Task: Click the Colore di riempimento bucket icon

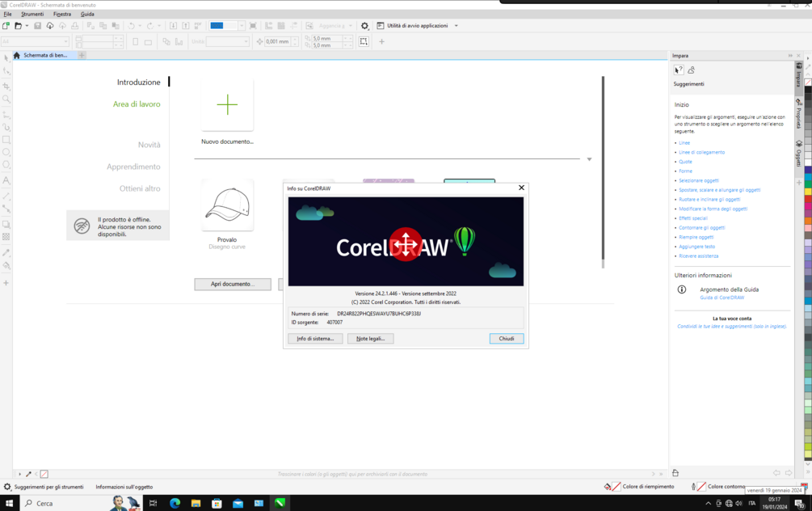Action: pyautogui.click(x=608, y=487)
